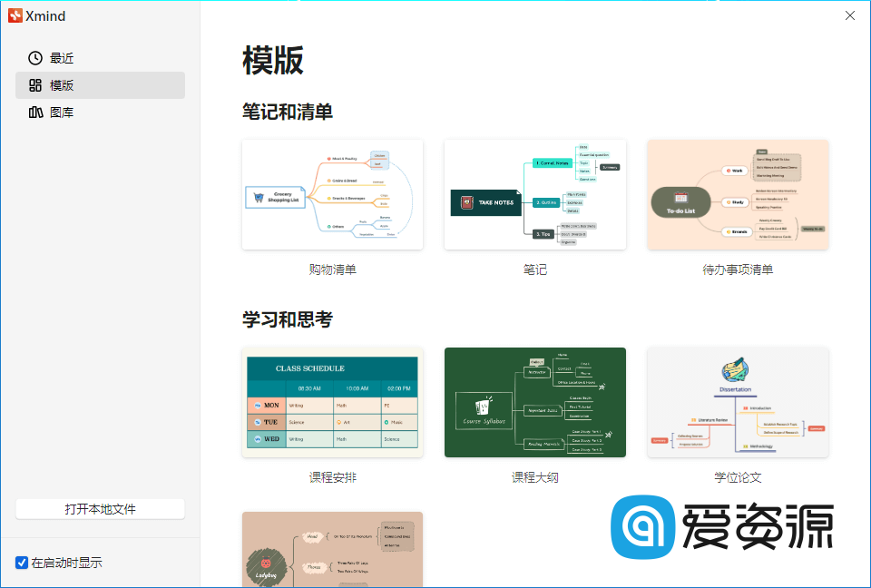
Task: Click the 打开本地文件 button
Action: pos(100,508)
